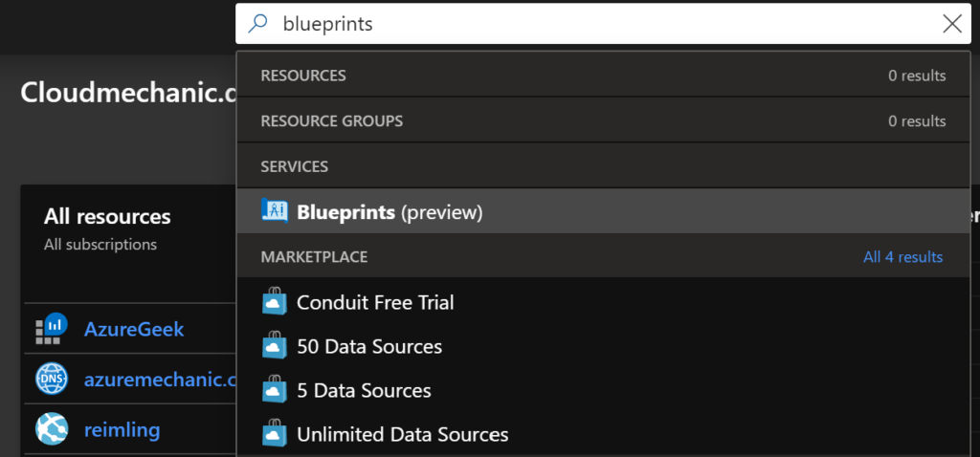
Task: Click the Cloudmechanic dashboard title
Action: (128, 92)
